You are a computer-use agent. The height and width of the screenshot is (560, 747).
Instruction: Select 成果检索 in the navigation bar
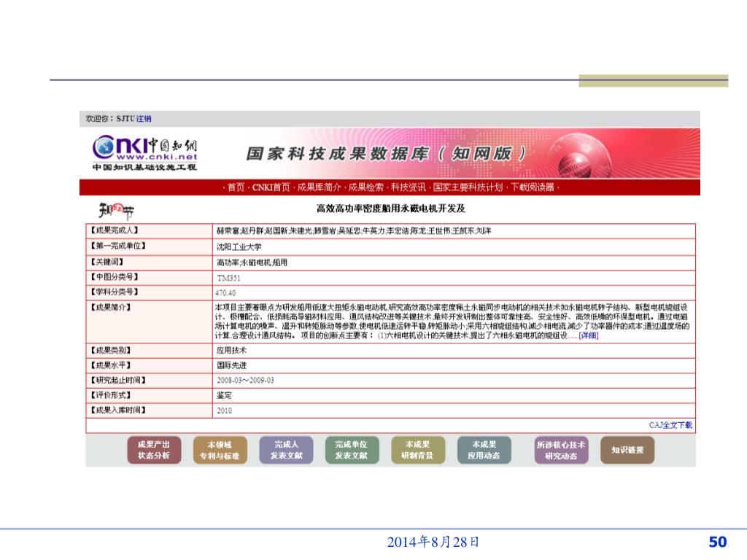point(365,187)
